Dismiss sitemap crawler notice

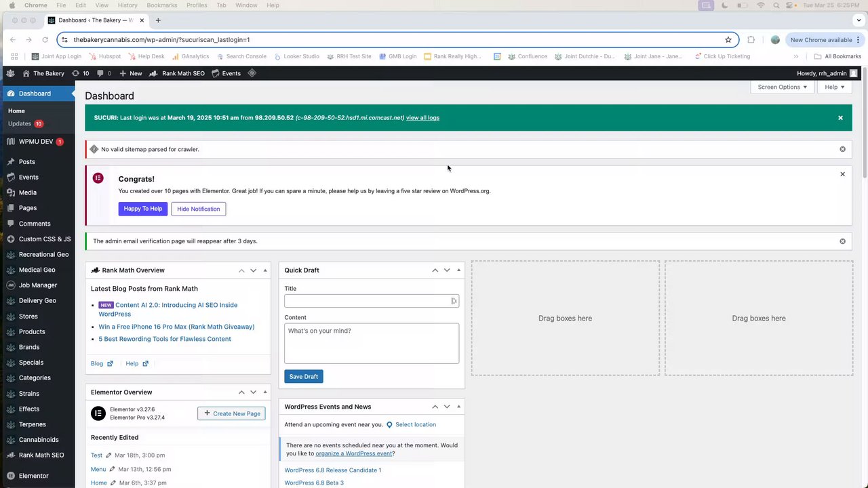[842, 149]
